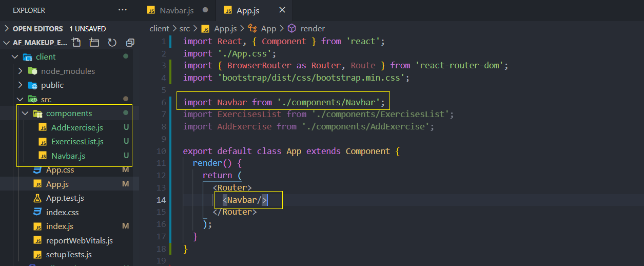Click line number 10 in the gutter
Screen dimensions: 644x266
[x=161, y=151]
